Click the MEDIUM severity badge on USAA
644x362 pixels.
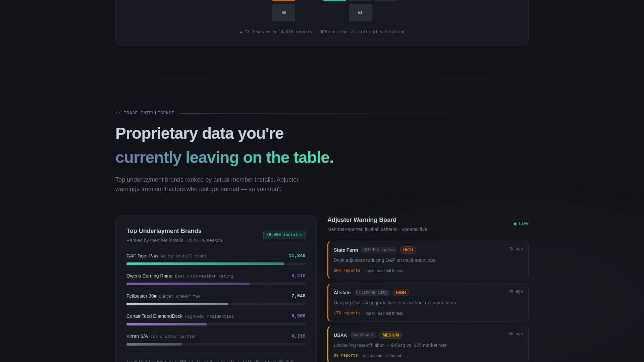(391, 335)
